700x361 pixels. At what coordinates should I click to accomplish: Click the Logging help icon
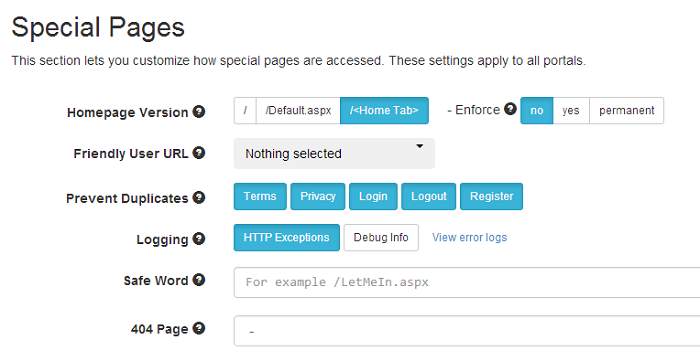(199, 239)
